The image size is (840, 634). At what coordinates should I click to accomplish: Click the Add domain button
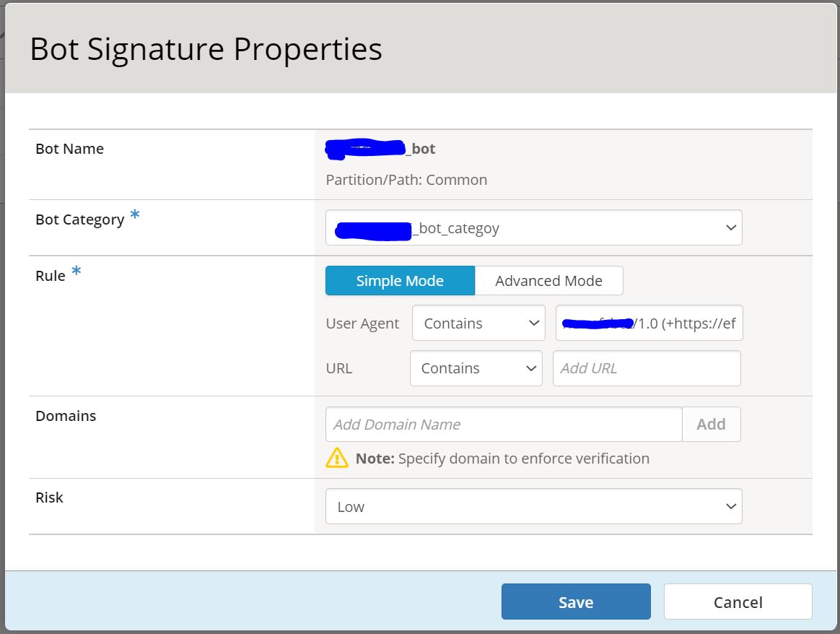coord(711,425)
